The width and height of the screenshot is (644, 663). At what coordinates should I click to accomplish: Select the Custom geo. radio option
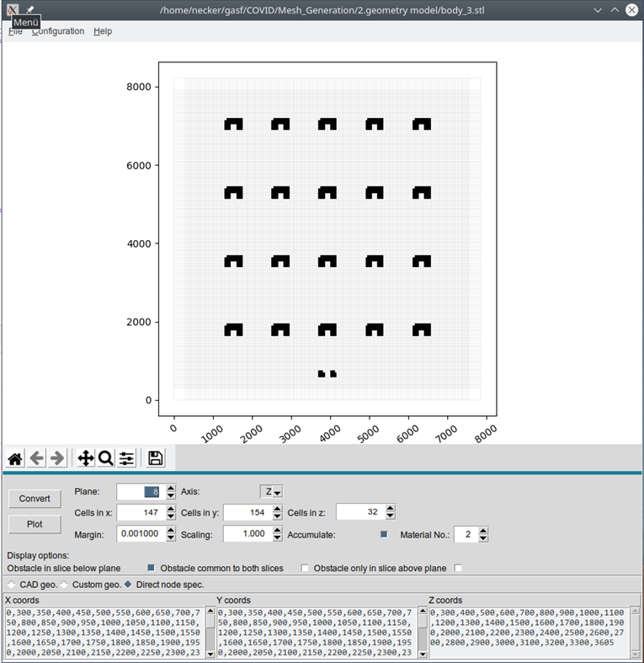tap(64, 585)
